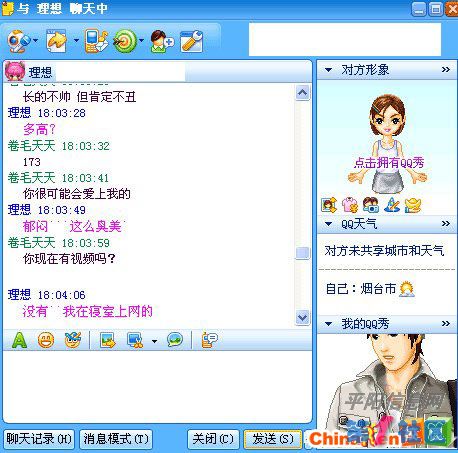Click the 对方未共享城市和天气 text

pos(384,251)
